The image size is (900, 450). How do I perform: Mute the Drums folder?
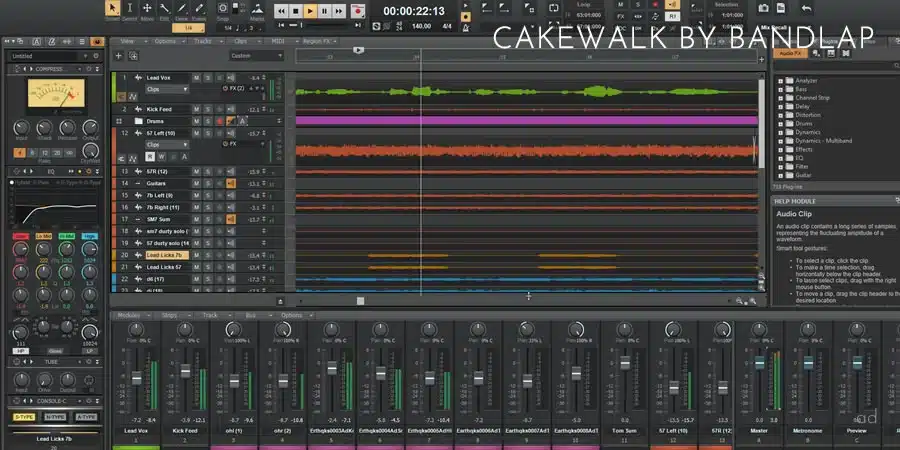[196, 121]
